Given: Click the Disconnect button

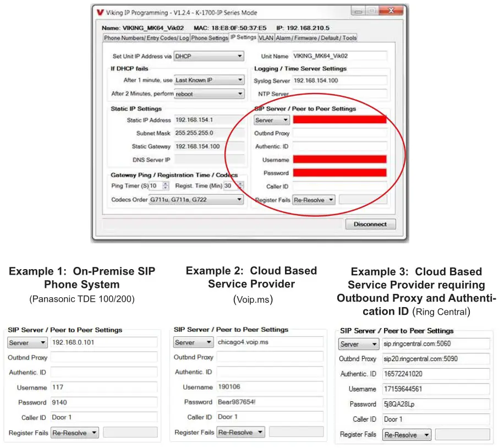Looking at the screenshot, I should 371,224.
